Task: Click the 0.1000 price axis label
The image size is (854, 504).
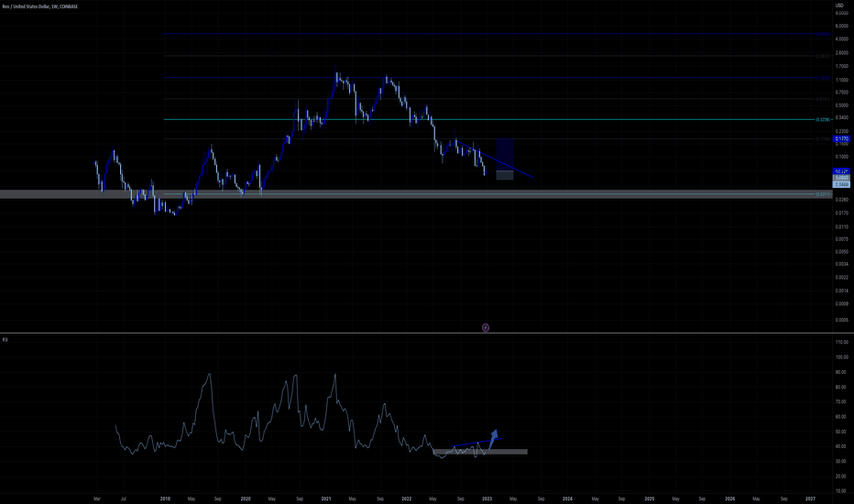Action: pyautogui.click(x=841, y=157)
